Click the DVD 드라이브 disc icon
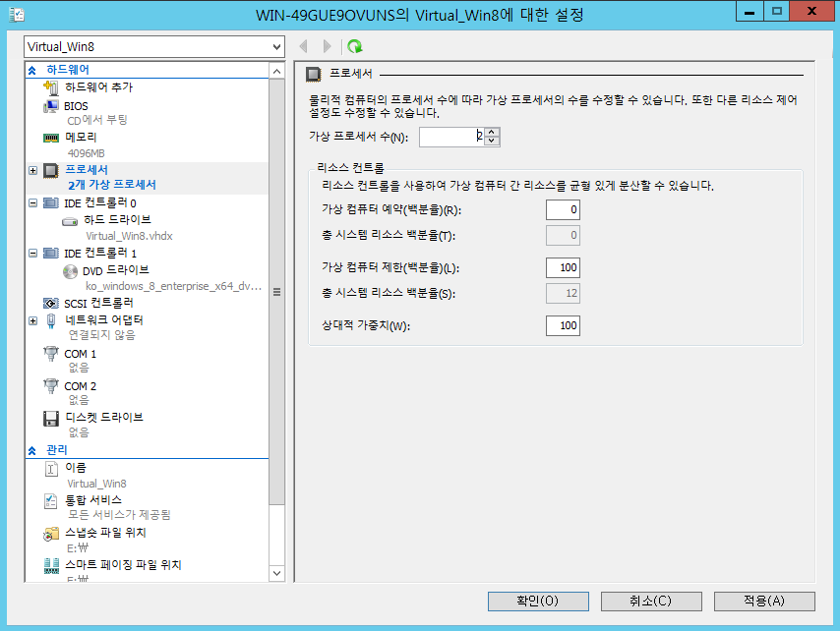Viewport: 840px width, 631px height. (70, 271)
